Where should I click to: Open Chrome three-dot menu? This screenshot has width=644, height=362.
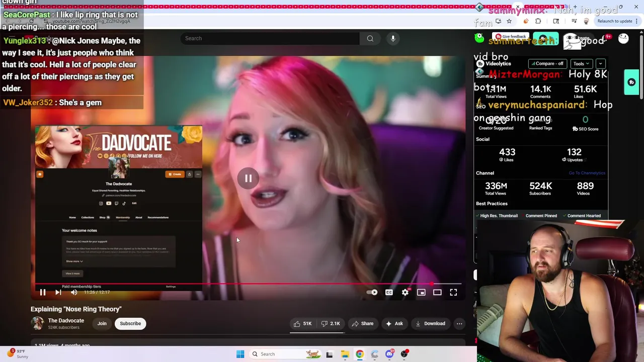coord(637,21)
